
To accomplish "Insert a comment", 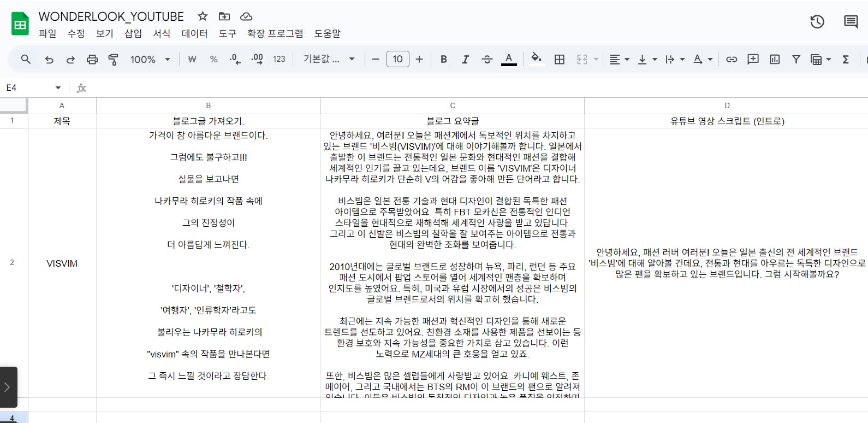I will (753, 59).
